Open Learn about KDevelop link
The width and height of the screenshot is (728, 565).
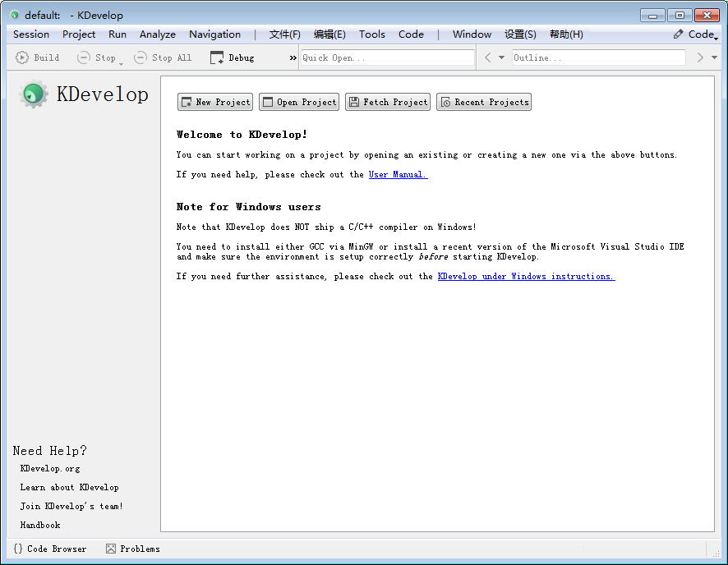click(69, 488)
